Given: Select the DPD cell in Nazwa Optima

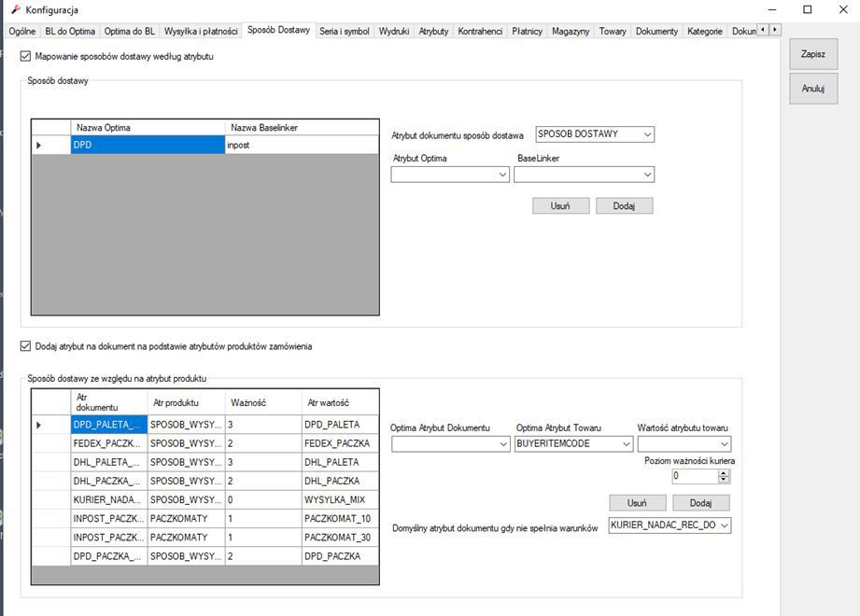Looking at the screenshot, I should pyautogui.click(x=148, y=146).
